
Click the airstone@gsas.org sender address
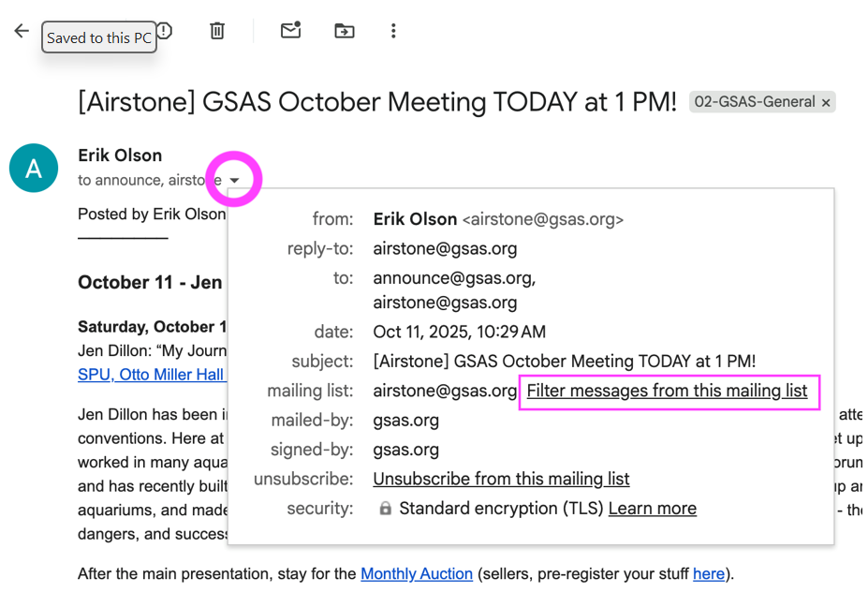542,219
